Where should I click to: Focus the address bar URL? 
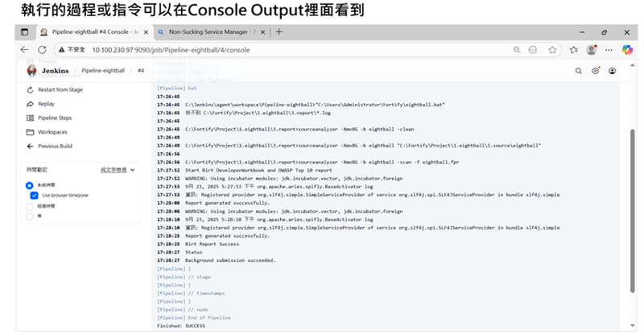pyautogui.click(x=171, y=50)
